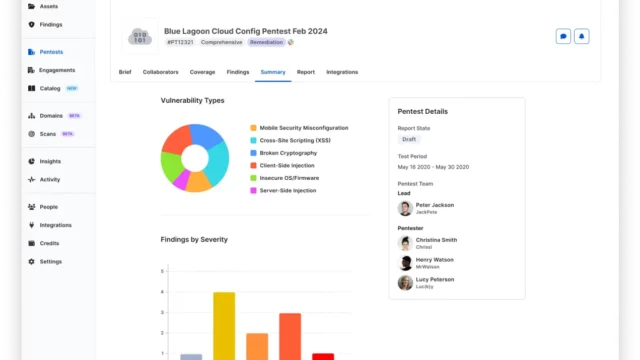The width and height of the screenshot is (640, 360).
Task: Switch to the Brief tab
Action: (x=125, y=72)
